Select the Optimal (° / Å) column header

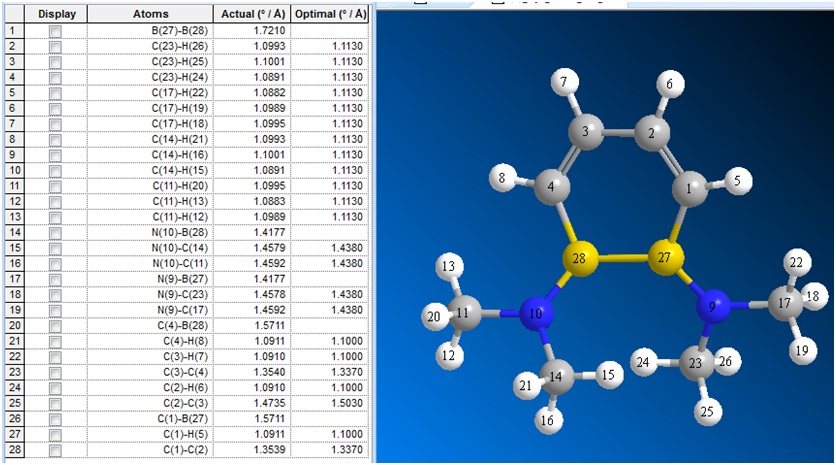click(x=329, y=15)
